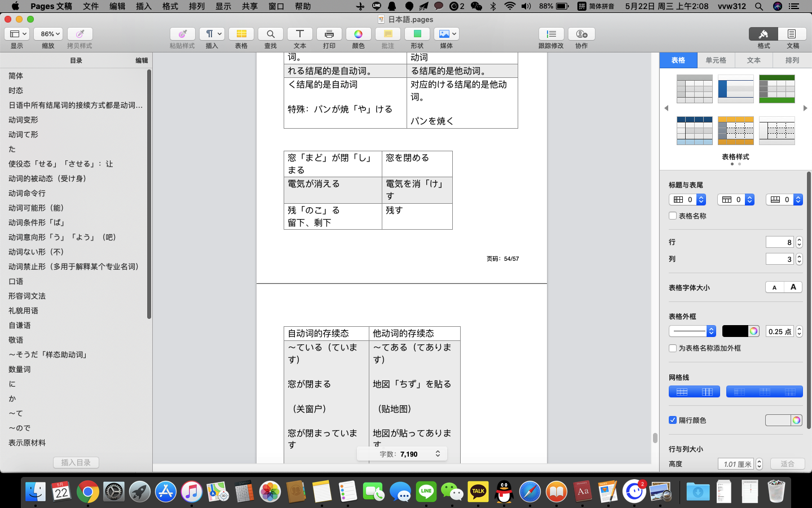Select 动词て形 in the table of contents
812x508 pixels.
click(x=24, y=134)
